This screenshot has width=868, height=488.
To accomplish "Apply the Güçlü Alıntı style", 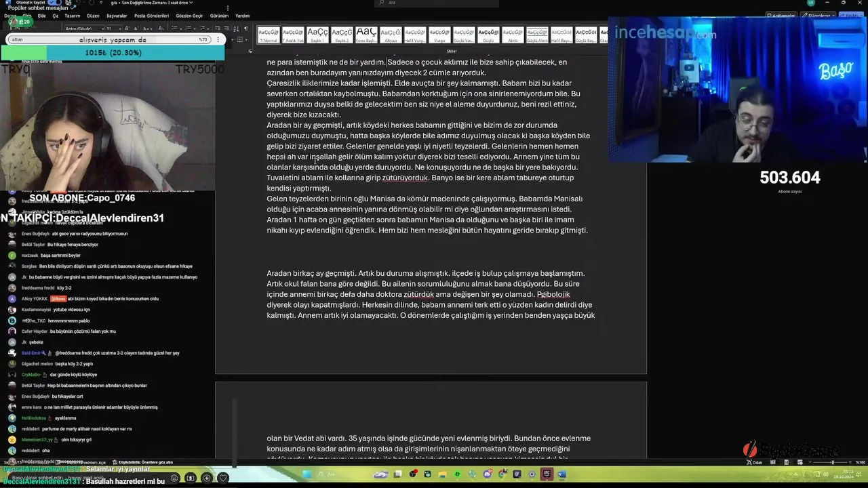I will [537, 35].
